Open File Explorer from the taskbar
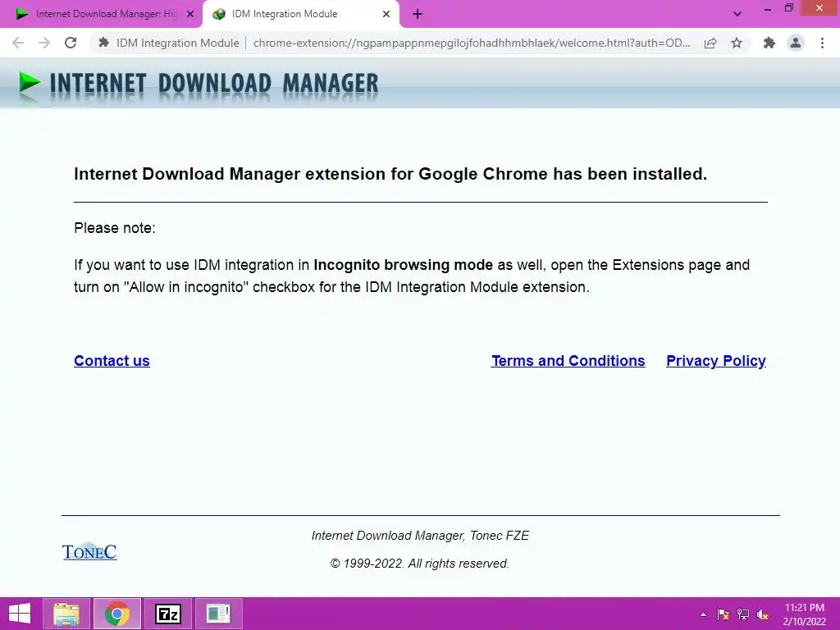The width and height of the screenshot is (840, 630). coord(66,614)
